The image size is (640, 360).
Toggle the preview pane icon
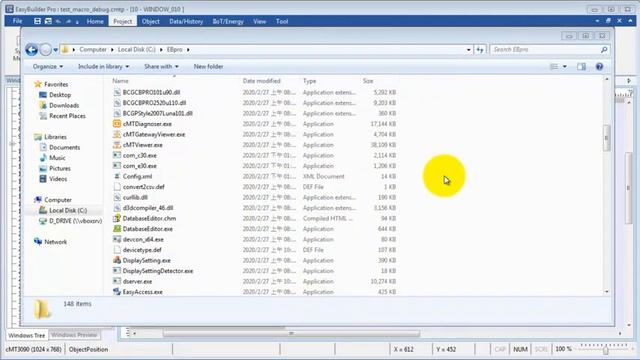(581, 67)
